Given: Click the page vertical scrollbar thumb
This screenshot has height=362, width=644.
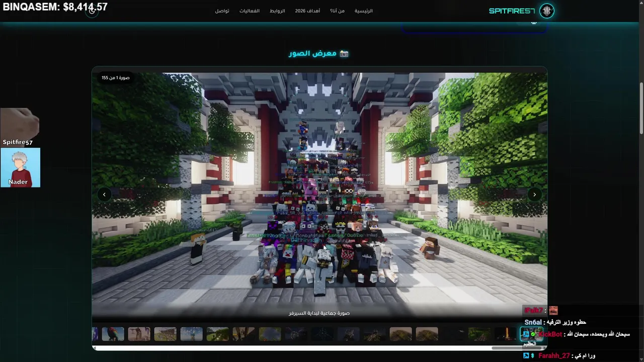Looking at the screenshot, I should pyautogui.click(x=641, y=108).
